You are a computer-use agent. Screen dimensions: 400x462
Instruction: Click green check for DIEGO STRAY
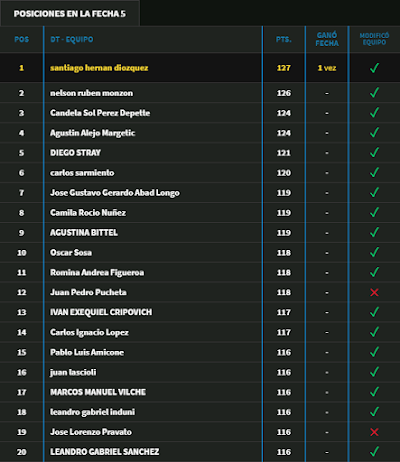pos(374,152)
